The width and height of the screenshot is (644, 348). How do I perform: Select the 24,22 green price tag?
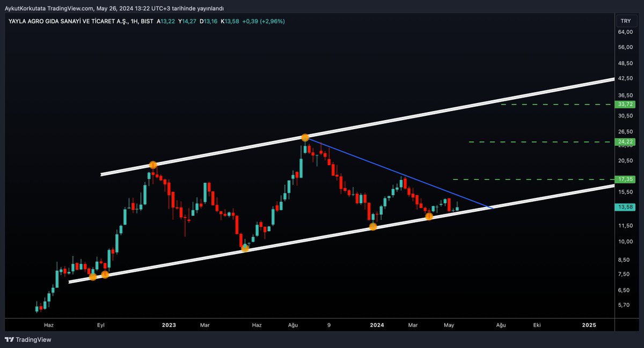[625, 142]
